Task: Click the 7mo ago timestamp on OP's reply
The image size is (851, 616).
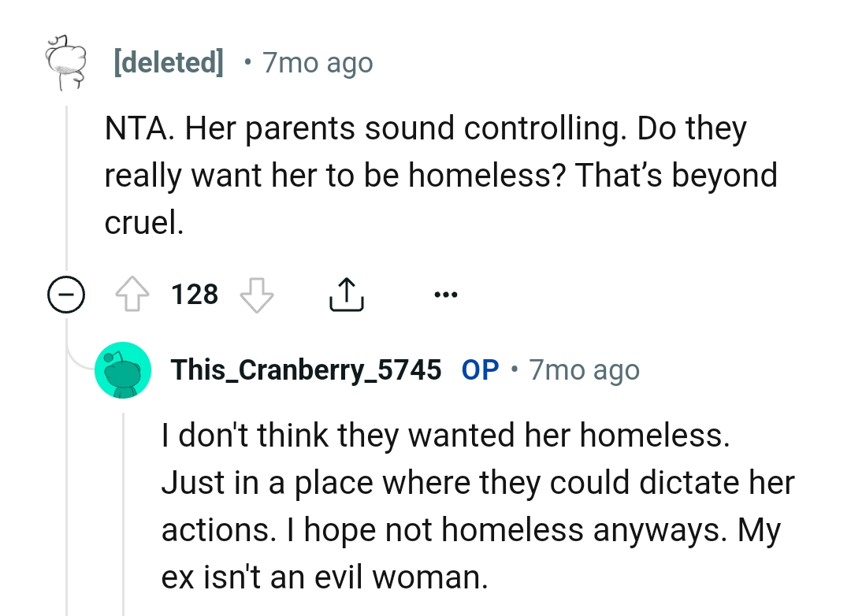Action: click(x=583, y=369)
